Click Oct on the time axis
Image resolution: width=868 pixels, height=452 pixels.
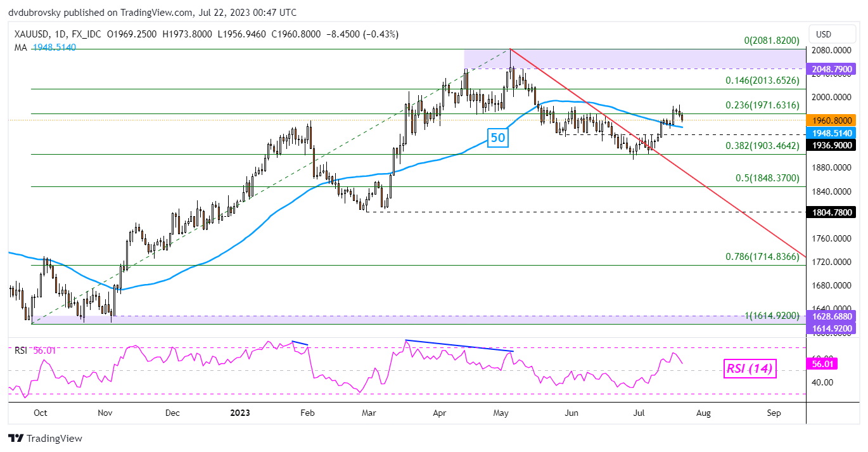[x=40, y=413]
